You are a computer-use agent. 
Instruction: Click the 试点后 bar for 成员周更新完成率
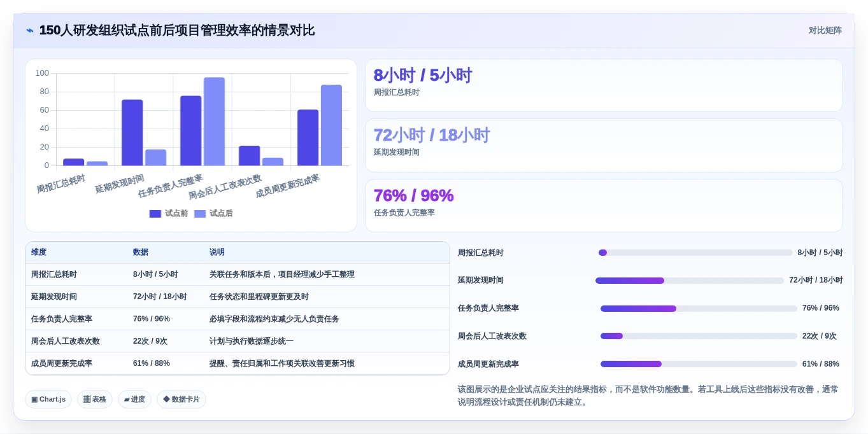pos(331,125)
